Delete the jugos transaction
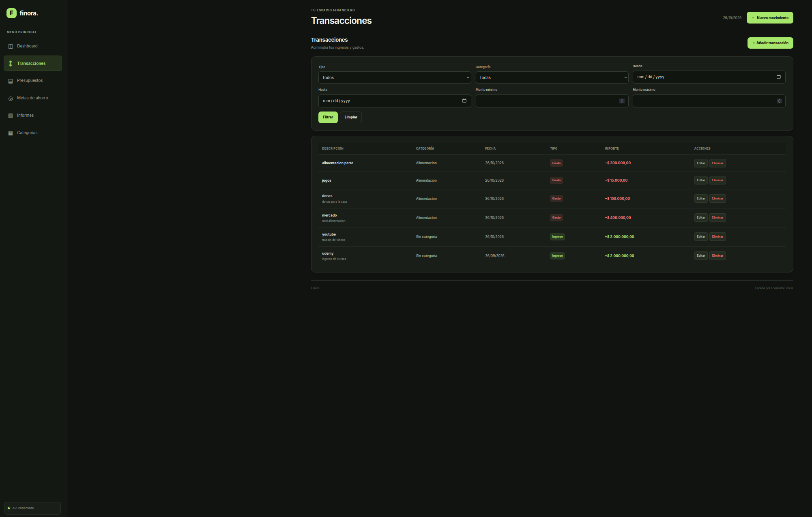 pos(717,180)
